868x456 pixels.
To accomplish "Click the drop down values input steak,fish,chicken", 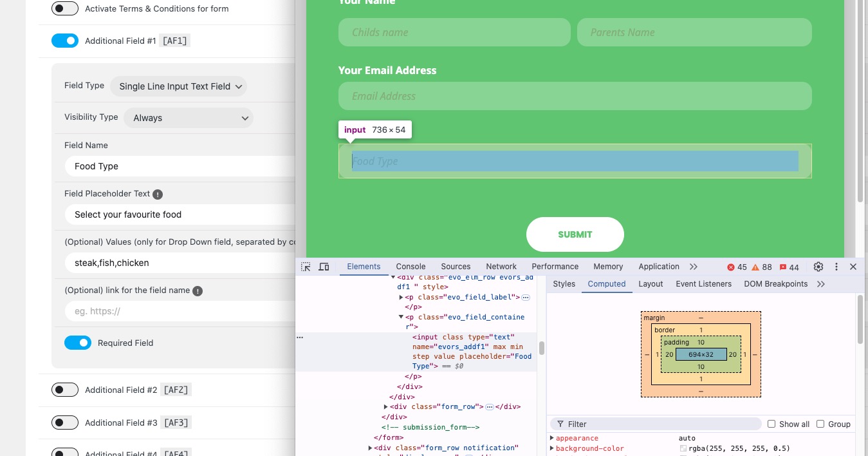I will tap(180, 263).
